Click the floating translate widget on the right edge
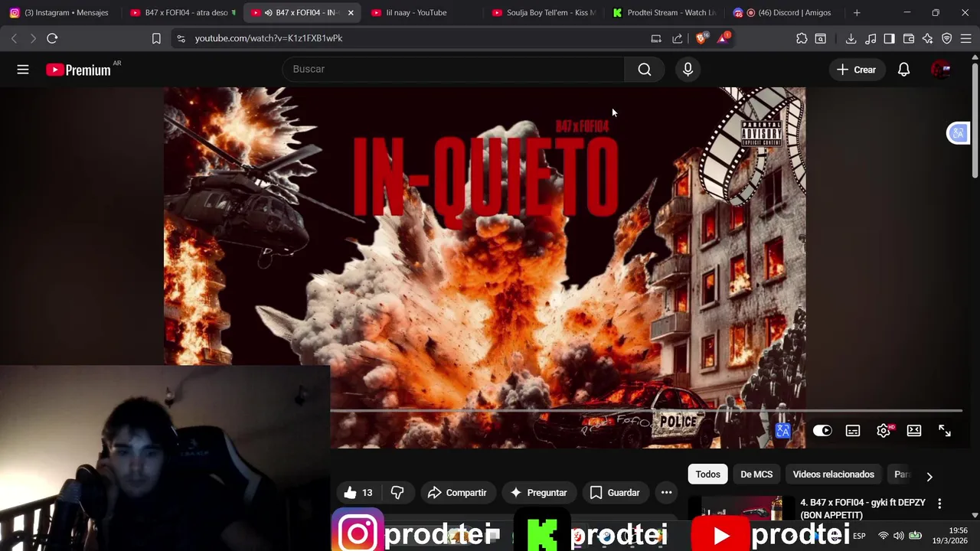This screenshot has height=551, width=980. [958, 133]
